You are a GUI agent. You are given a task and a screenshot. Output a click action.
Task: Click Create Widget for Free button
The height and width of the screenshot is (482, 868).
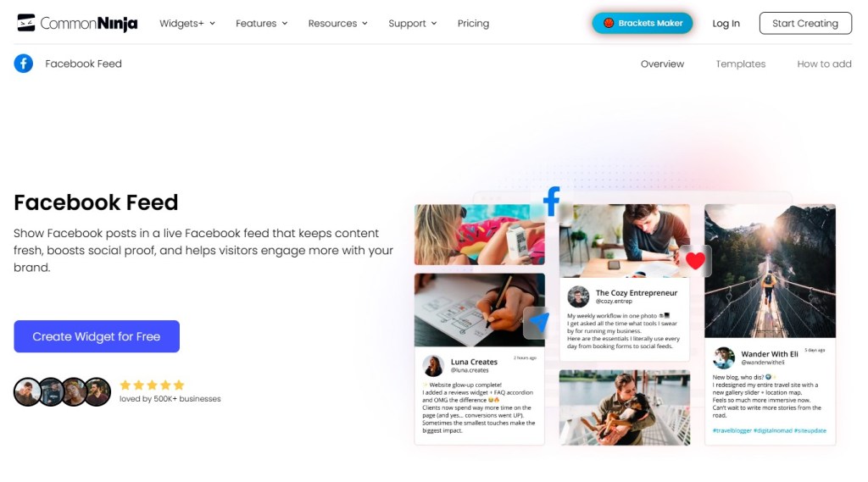pyautogui.click(x=97, y=336)
